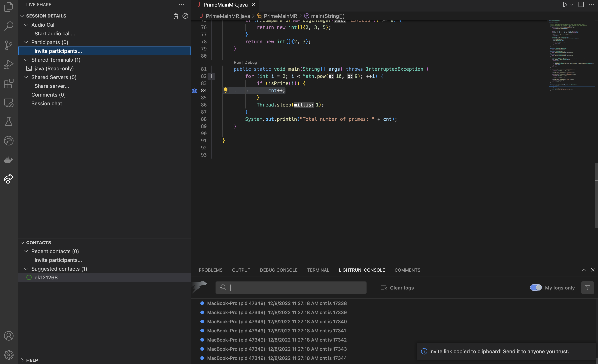The height and width of the screenshot is (364, 598).
Task: Open the run options dropdown arrow
Action: point(572,5)
